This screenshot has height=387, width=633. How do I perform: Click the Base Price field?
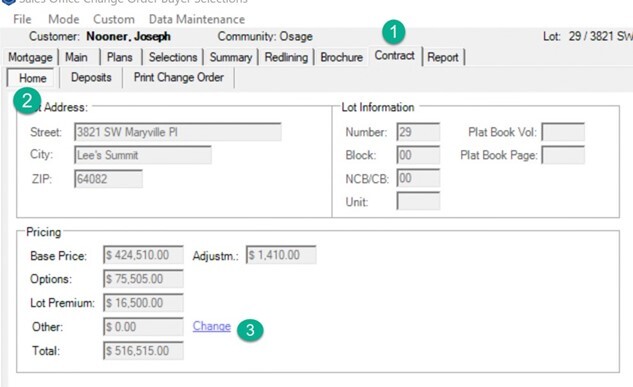[x=143, y=255]
